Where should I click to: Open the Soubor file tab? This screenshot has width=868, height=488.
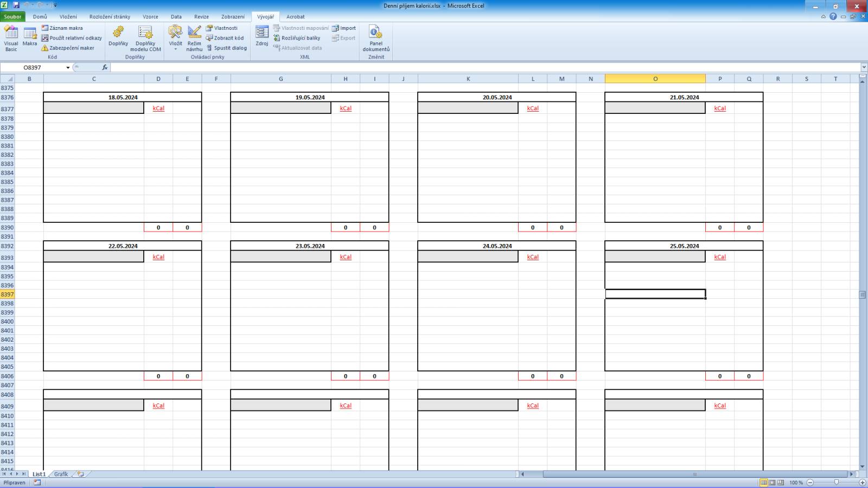tap(12, 17)
